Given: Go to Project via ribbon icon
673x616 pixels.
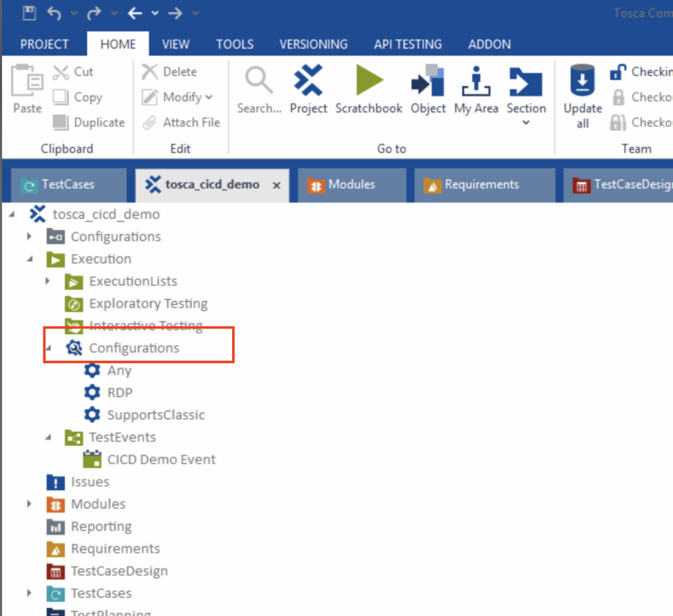Looking at the screenshot, I should [x=308, y=80].
